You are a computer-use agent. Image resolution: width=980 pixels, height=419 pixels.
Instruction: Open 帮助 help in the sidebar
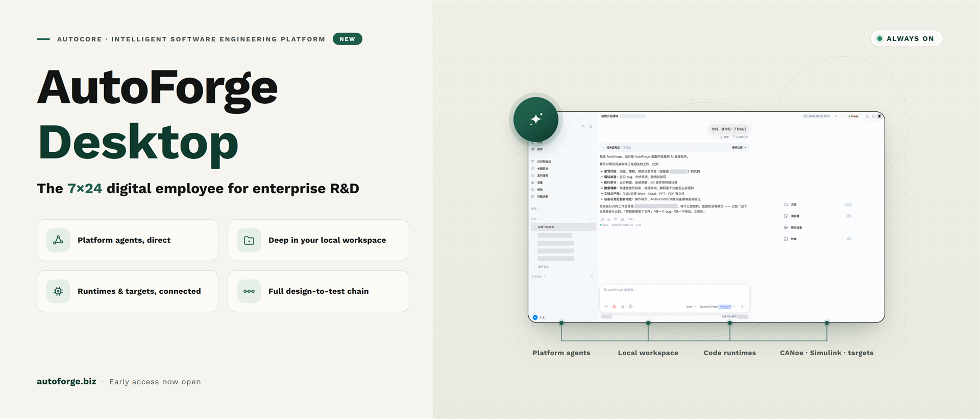(x=537, y=190)
